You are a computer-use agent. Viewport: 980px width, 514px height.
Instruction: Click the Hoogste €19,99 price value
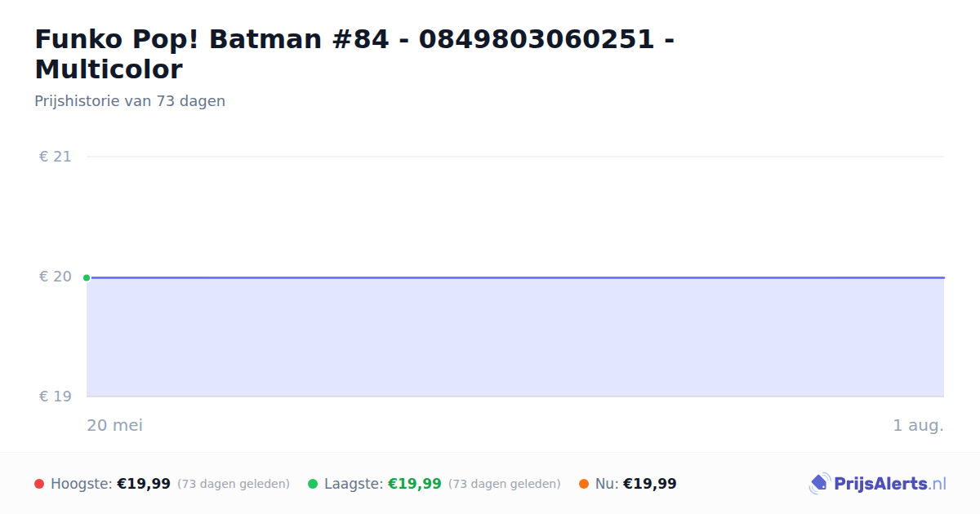pyautogui.click(x=144, y=484)
